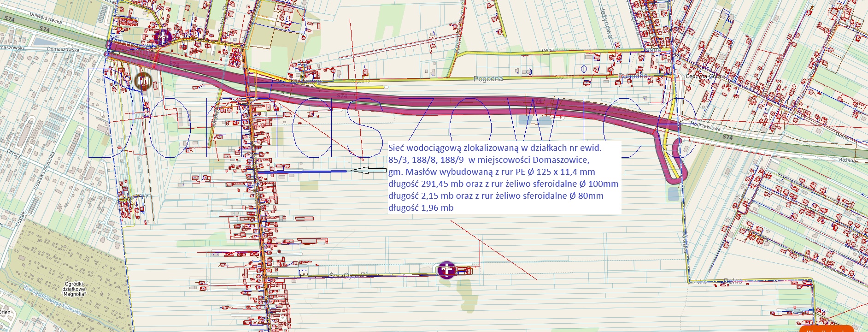
Task: Click the purple church marker in southern fields
Action: [x=446, y=270]
